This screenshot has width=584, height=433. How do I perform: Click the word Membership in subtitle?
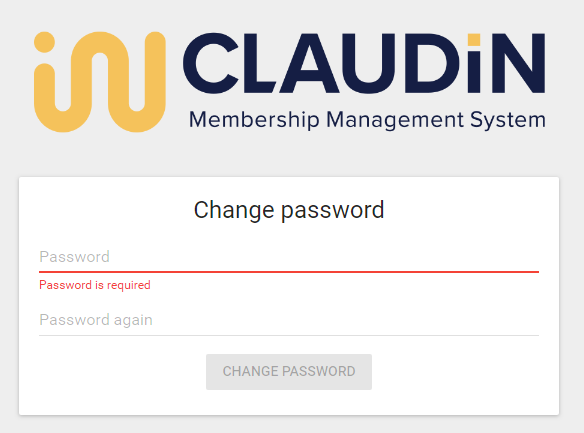point(254,120)
